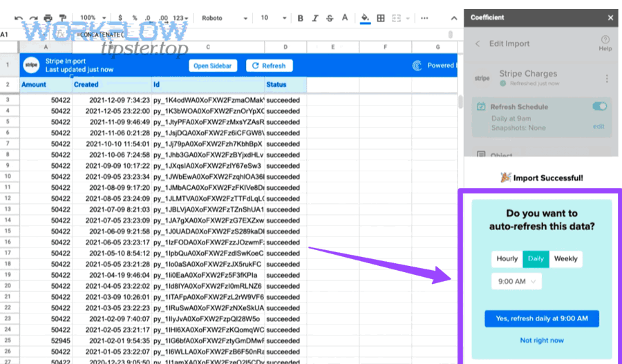Select Weekly auto-refresh option
The image size is (622, 364).
[565, 259]
